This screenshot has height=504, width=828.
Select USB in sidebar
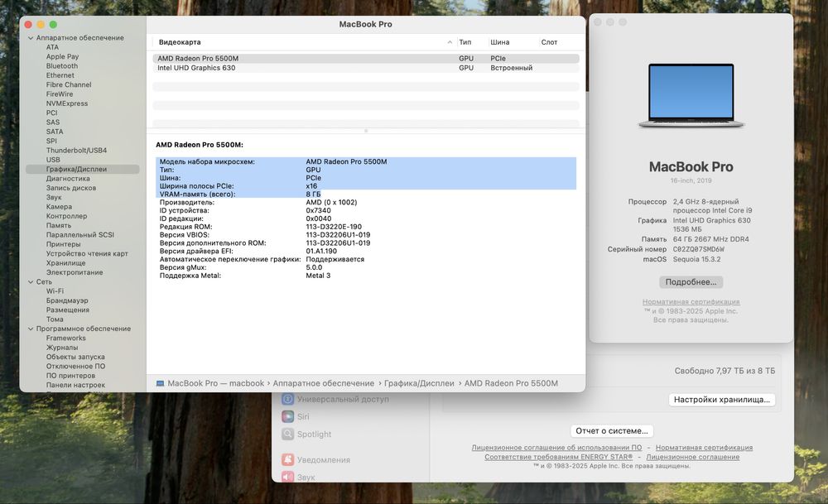[x=53, y=160]
